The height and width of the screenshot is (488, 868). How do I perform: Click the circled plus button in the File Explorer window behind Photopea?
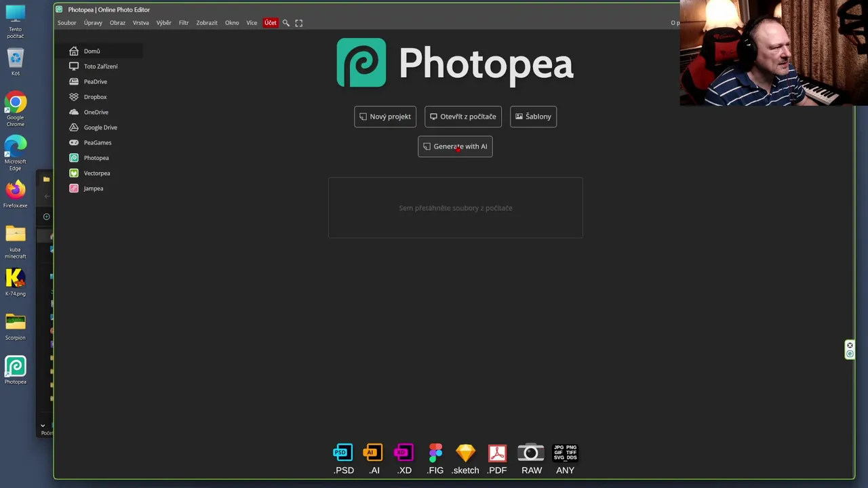coord(46,217)
